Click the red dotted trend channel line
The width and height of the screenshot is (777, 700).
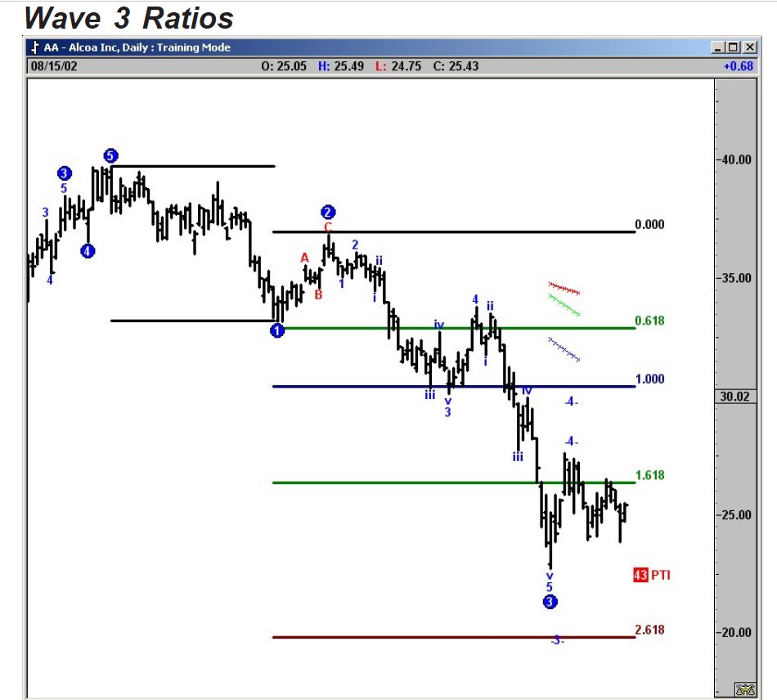[x=564, y=288]
